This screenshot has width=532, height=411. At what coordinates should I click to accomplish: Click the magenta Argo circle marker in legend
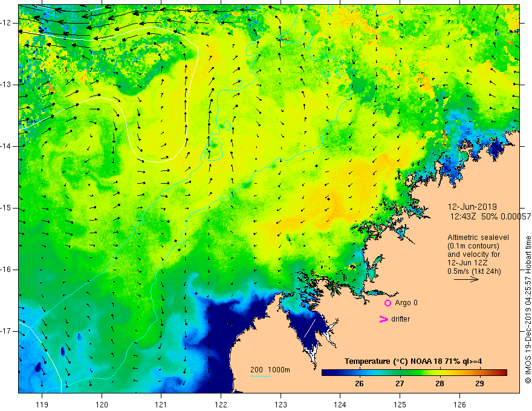[x=388, y=303]
